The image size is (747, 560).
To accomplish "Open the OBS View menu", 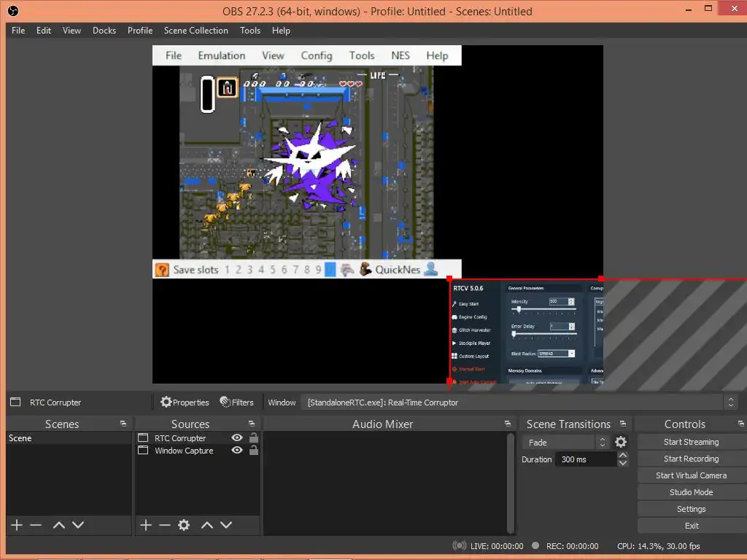I will 72,31.
